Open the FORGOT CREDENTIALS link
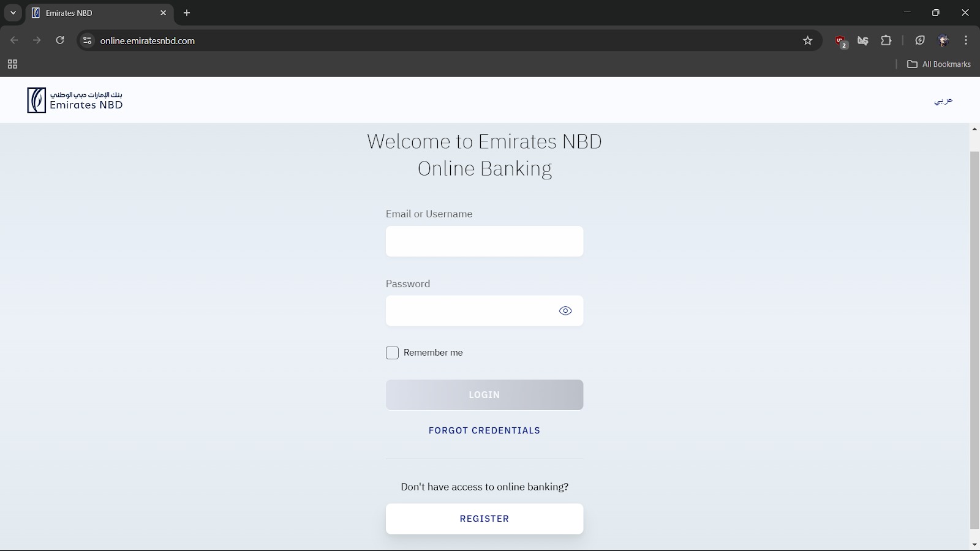The width and height of the screenshot is (980, 551). (484, 430)
